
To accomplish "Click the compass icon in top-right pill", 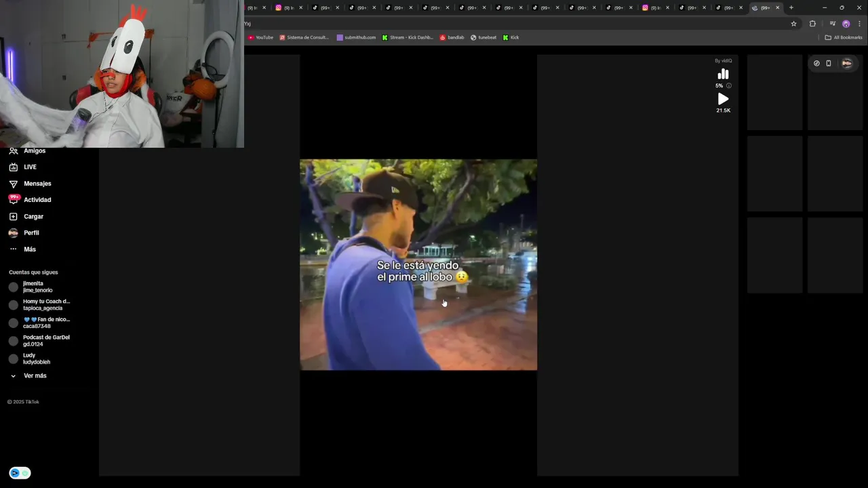I will coord(816,63).
